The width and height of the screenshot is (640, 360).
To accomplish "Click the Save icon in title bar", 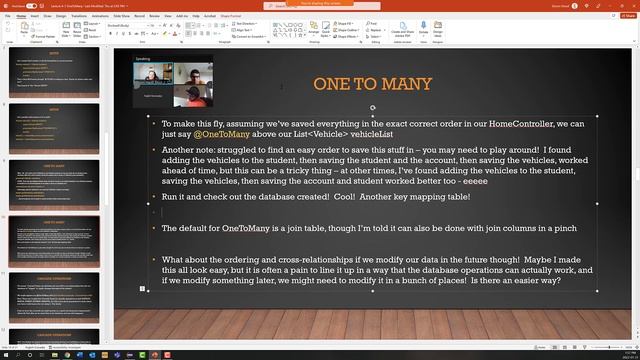I will click(42, 6).
